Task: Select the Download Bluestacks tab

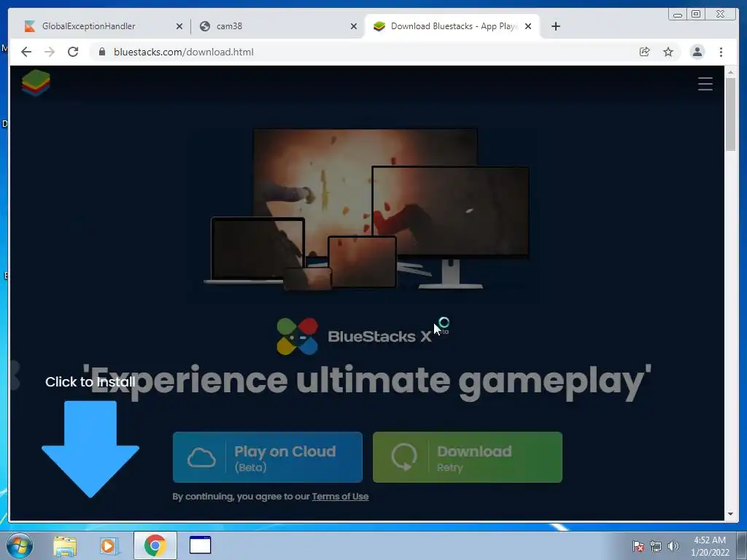Action: click(x=452, y=26)
